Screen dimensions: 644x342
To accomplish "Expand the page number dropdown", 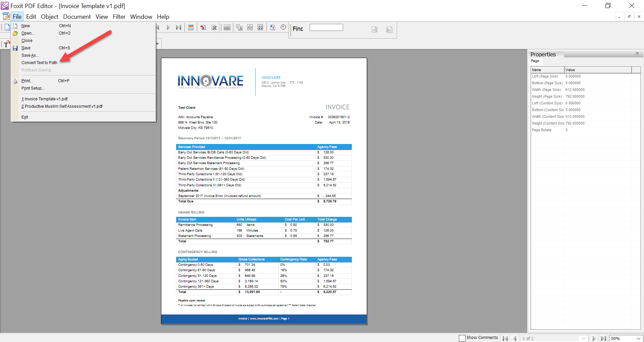I will [584, 338].
